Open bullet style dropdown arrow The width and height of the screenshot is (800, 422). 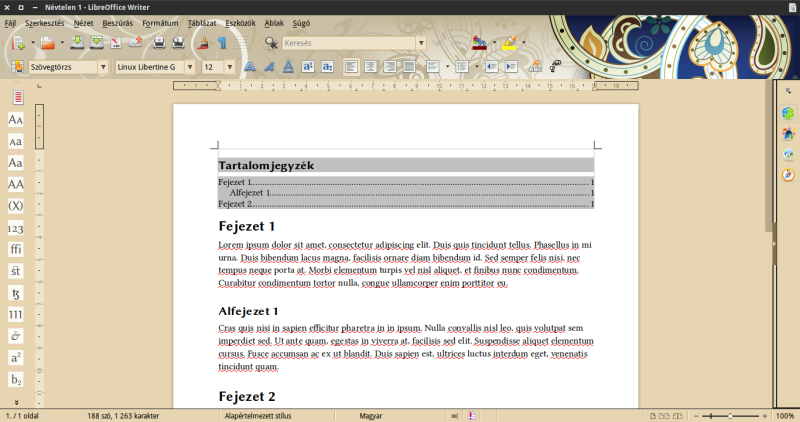(477, 67)
